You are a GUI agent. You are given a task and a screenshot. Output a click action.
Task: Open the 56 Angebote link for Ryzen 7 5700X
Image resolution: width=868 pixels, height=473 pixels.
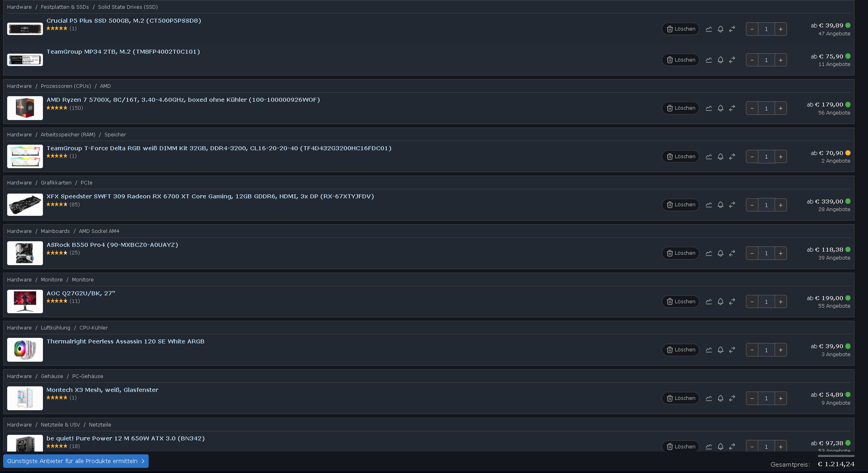834,113
